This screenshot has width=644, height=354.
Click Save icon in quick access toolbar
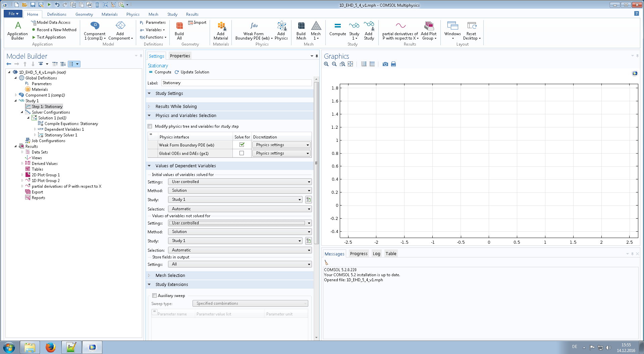pyautogui.click(x=33, y=5)
